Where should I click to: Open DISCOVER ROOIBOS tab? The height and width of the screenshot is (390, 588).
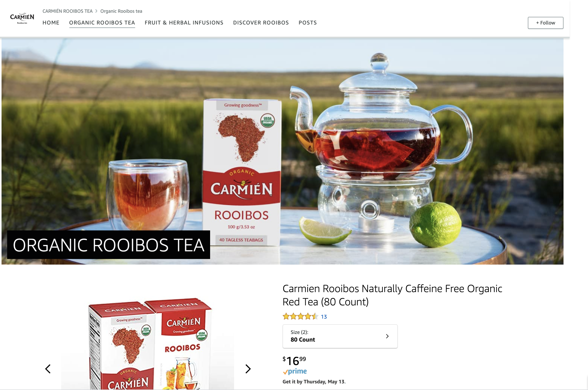pos(261,23)
